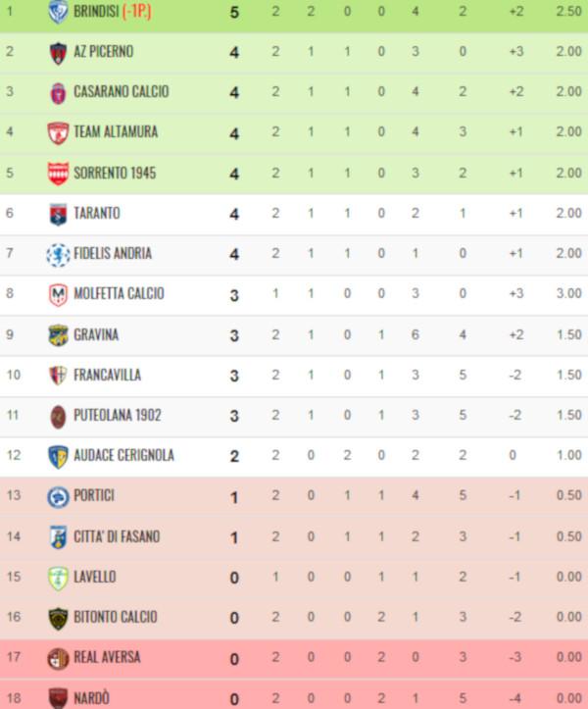The image size is (588, 709).
Task: Click the Casarano Calcio club logo
Action: point(58,93)
